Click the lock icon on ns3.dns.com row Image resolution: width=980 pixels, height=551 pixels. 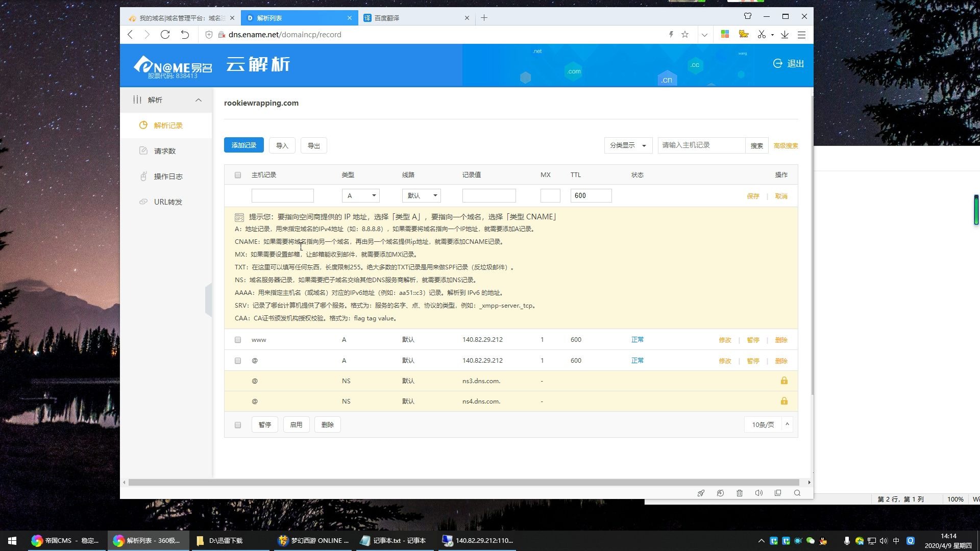click(784, 381)
